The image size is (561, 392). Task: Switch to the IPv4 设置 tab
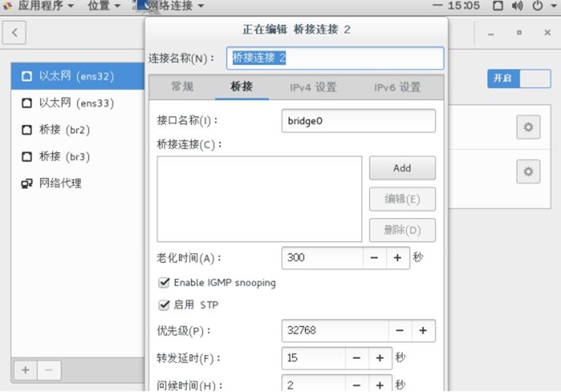click(x=313, y=87)
